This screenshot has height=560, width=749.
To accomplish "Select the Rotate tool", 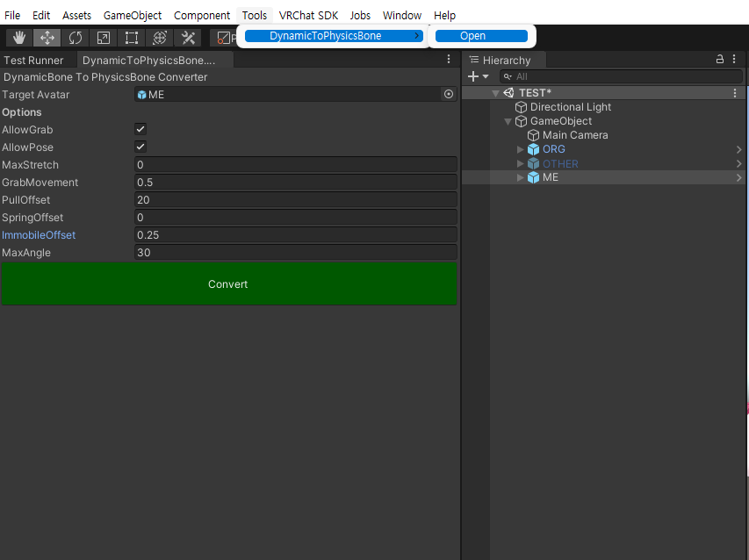I will pos(75,37).
